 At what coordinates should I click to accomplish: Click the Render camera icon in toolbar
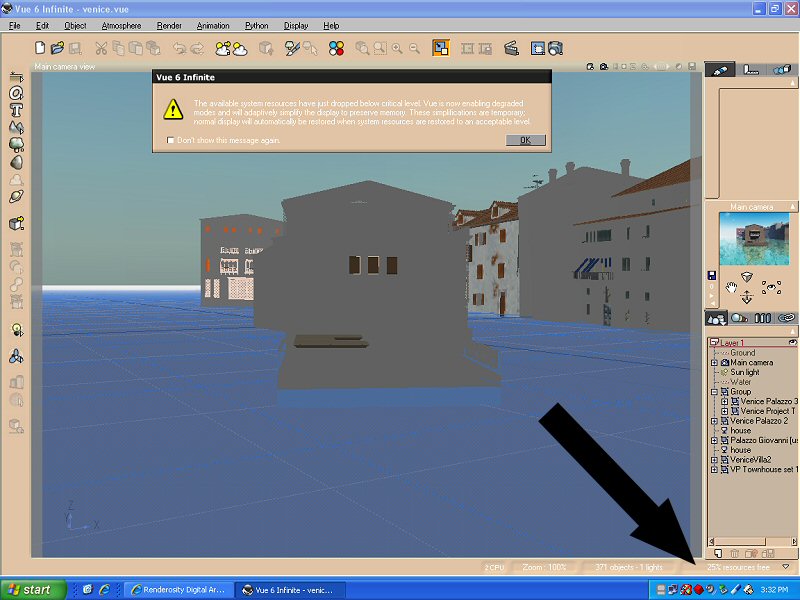click(x=555, y=48)
